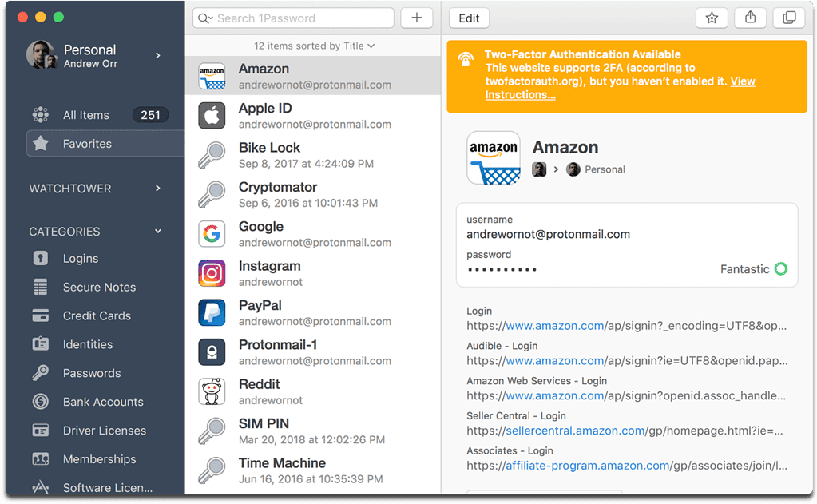Click the Edit button
This screenshot has width=817, height=504.
(x=469, y=18)
